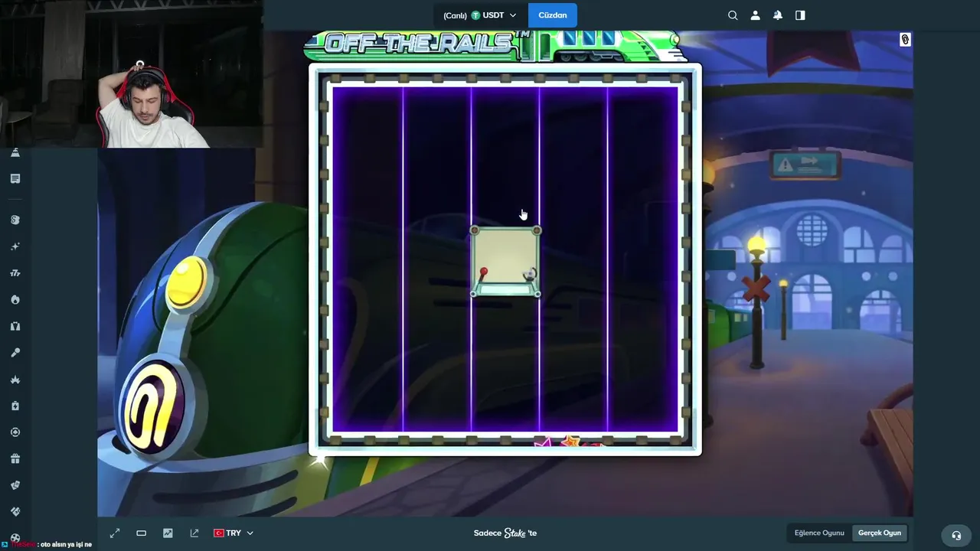Viewport: 980px width, 551px height.
Task: Open game shows microphone icon in sidebar
Action: [x=15, y=353]
